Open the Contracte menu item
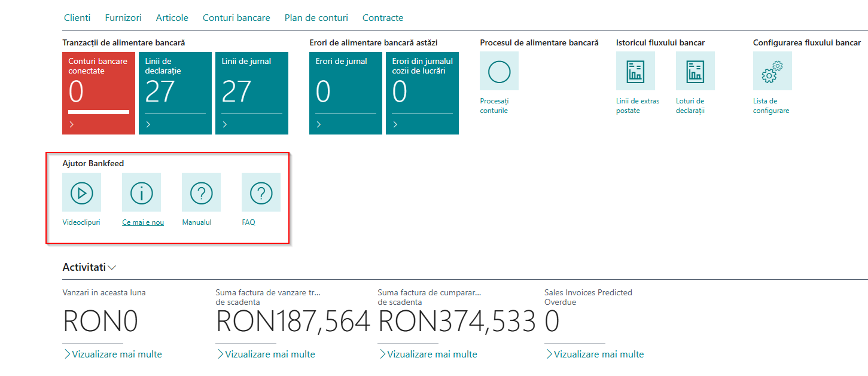 click(383, 18)
